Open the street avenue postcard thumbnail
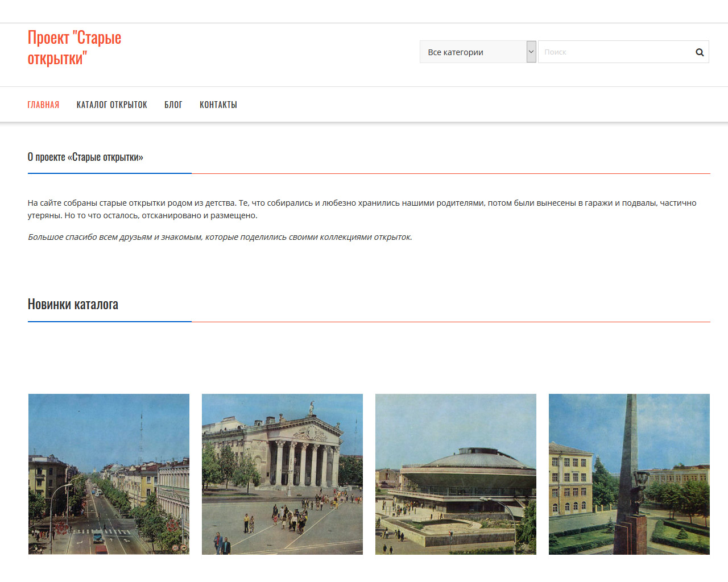 pos(109,474)
